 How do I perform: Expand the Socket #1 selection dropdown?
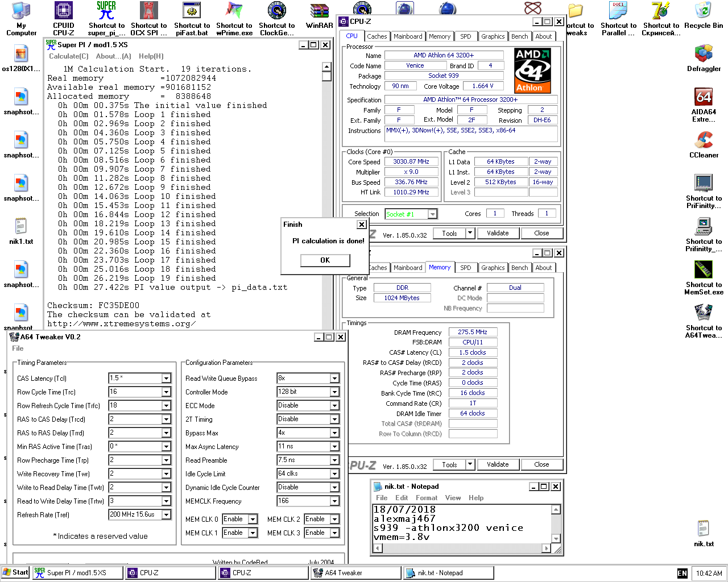tap(433, 214)
